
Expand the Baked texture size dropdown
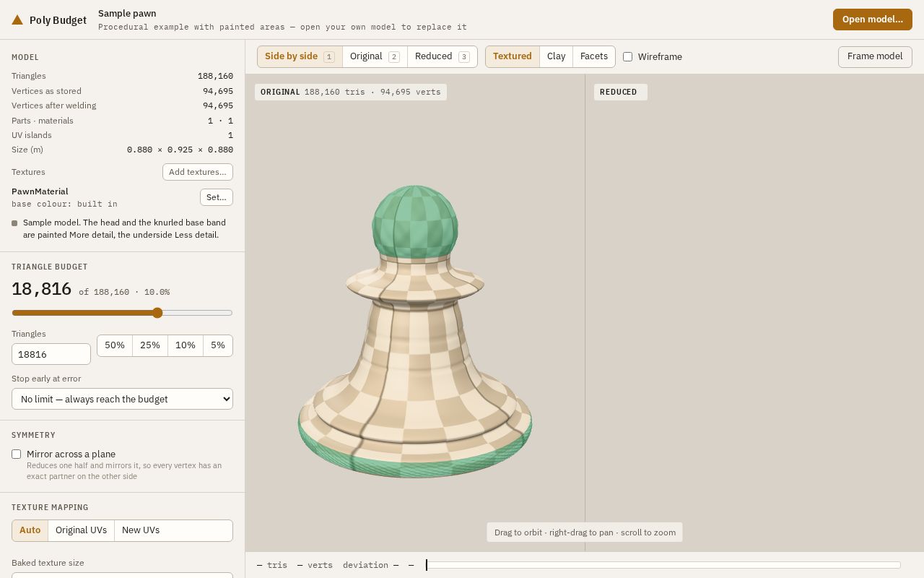coord(122,575)
